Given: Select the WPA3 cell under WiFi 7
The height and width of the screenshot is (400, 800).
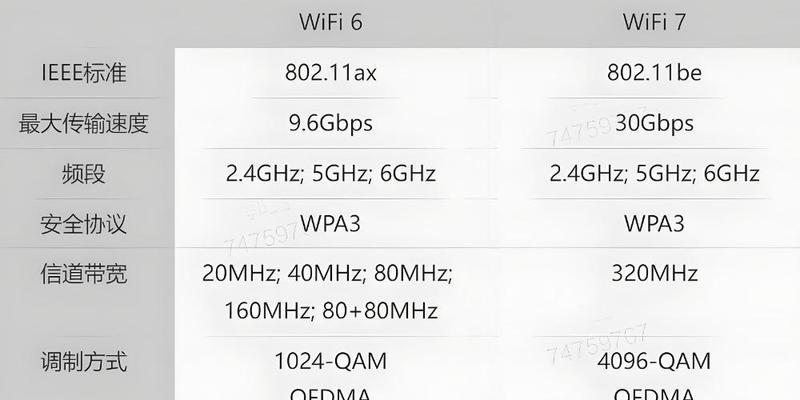Looking at the screenshot, I should pyautogui.click(x=654, y=224).
